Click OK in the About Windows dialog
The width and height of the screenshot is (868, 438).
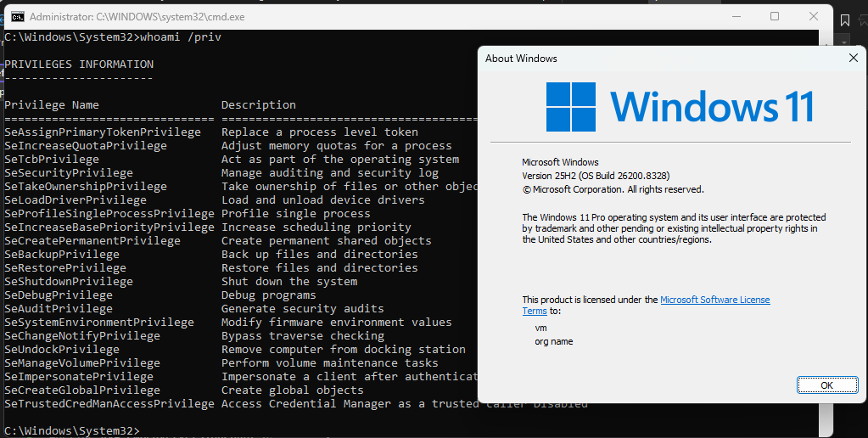pos(827,385)
